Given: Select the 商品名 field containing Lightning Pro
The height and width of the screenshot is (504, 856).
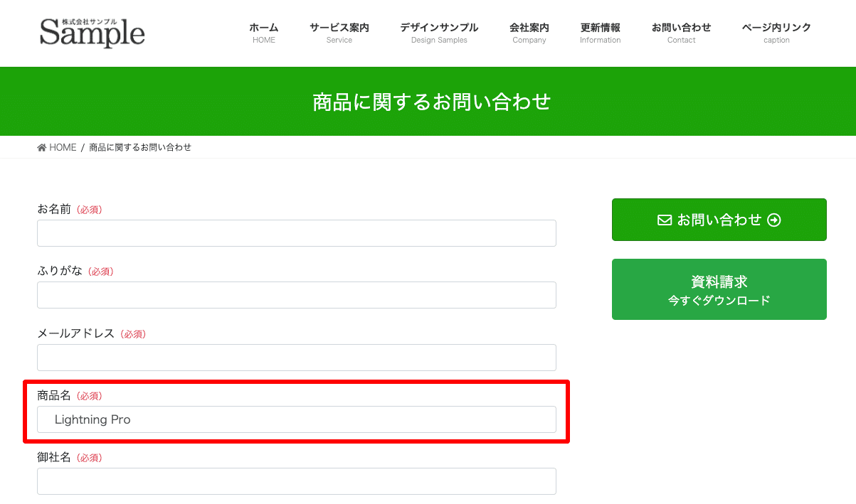Looking at the screenshot, I should [x=296, y=419].
